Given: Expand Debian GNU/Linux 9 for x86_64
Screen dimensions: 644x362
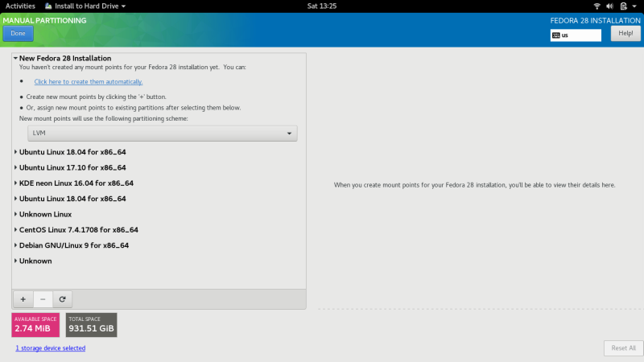Looking at the screenshot, I should (x=15, y=245).
